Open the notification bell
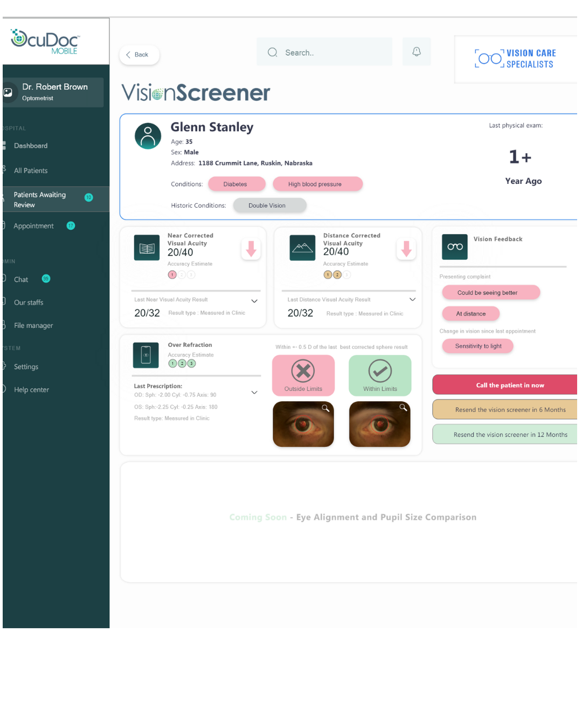582x728 pixels. [416, 51]
